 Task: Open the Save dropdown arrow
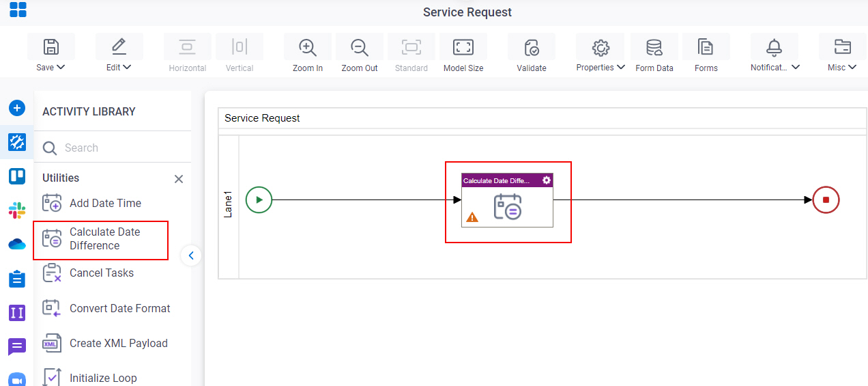click(x=61, y=68)
